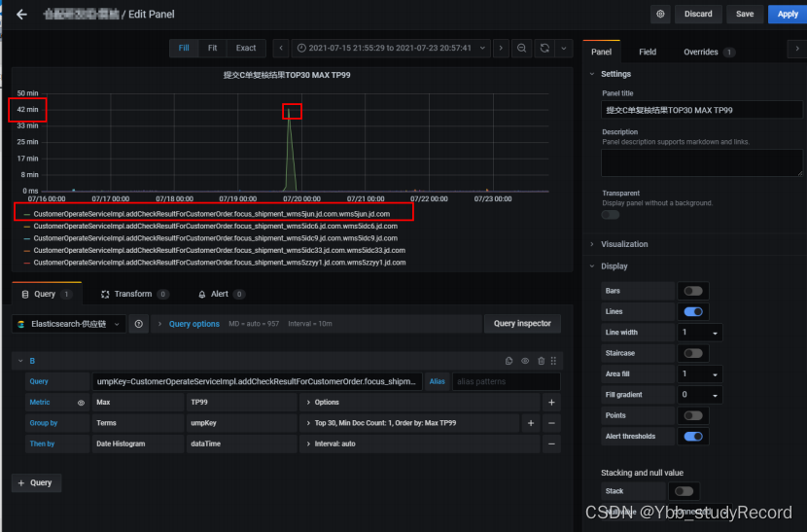Expand Top 30 terms settings
Viewport: 807px width, 532px height.
(x=409, y=423)
